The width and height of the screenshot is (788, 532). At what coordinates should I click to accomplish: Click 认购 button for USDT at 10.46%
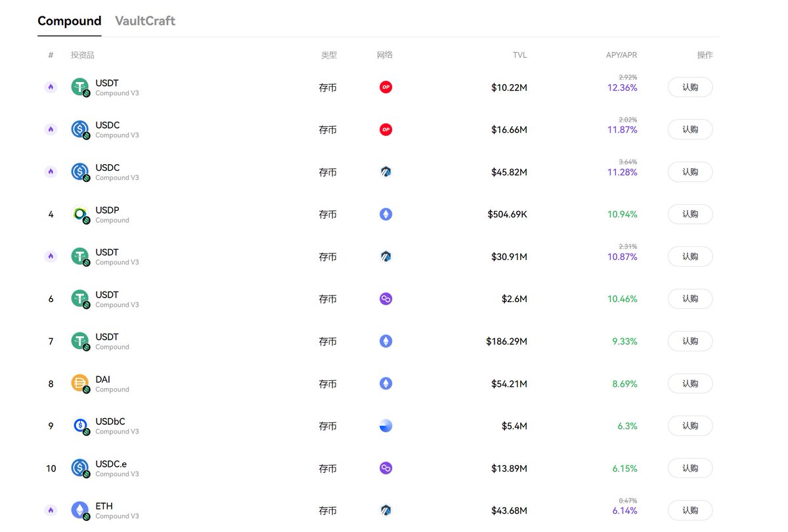[x=690, y=299]
